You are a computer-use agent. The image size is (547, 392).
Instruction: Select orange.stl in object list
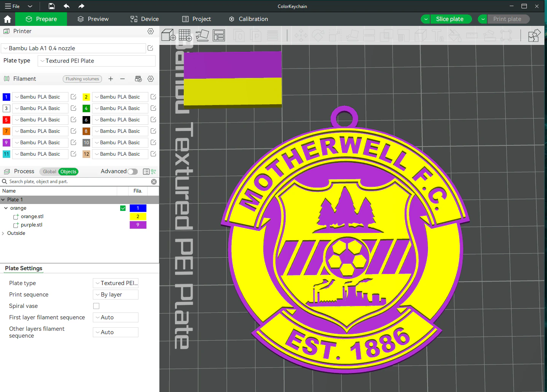[32, 217]
